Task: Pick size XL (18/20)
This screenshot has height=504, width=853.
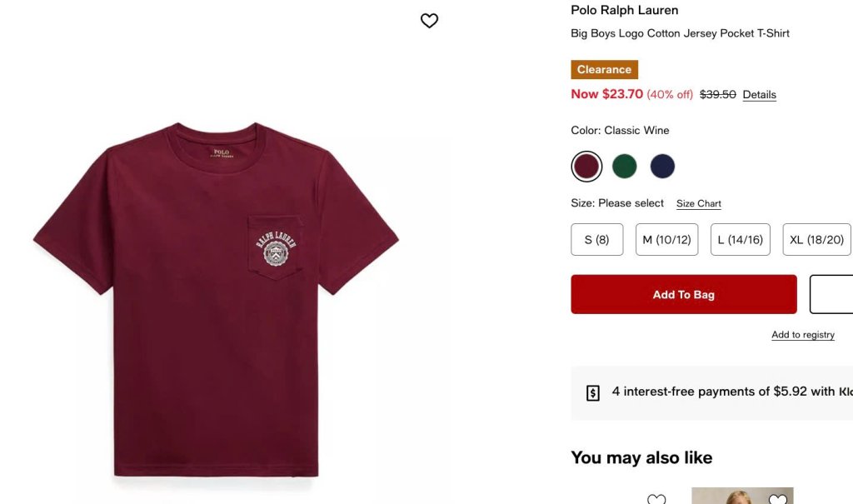Action: click(x=816, y=240)
